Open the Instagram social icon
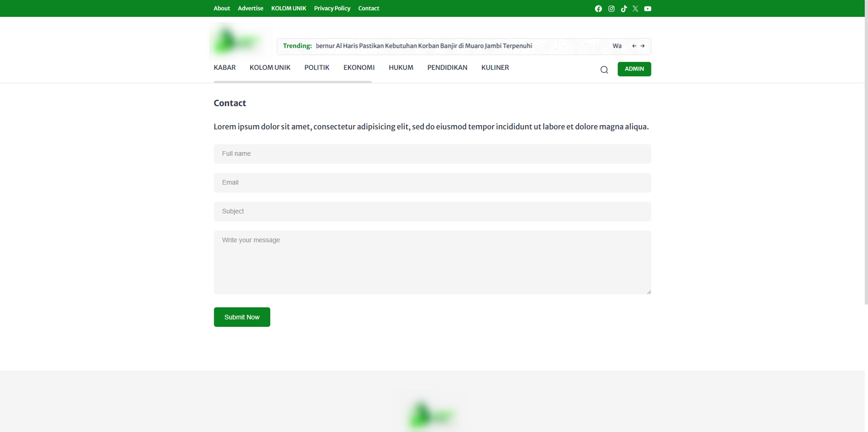 (x=611, y=9)
